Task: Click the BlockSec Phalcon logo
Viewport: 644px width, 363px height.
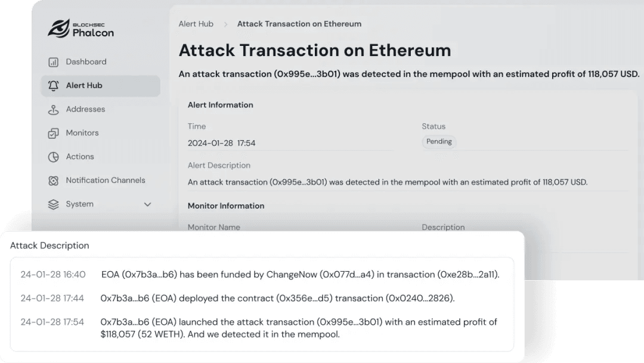Action: point(80,29)
